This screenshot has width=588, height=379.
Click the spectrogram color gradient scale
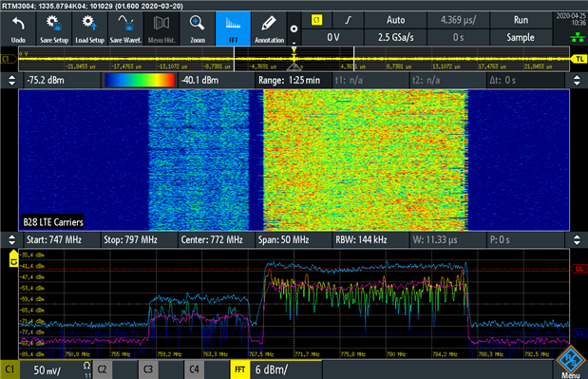tap(140, 80)
